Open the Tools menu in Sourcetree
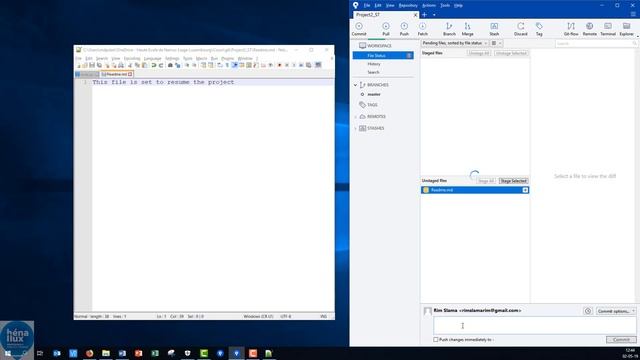640x360 pixels. pos(445,5)
